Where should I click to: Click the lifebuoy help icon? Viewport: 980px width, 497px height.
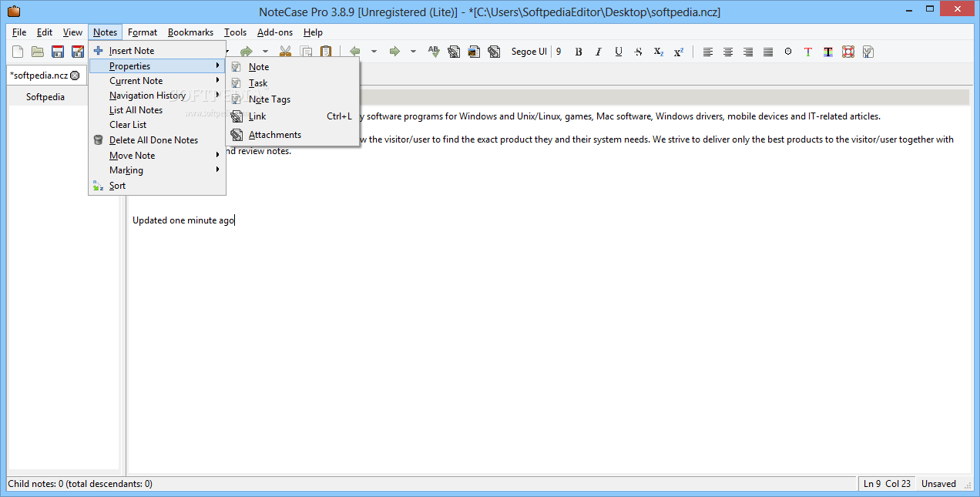pyautogui.click(x=848, y=52)
